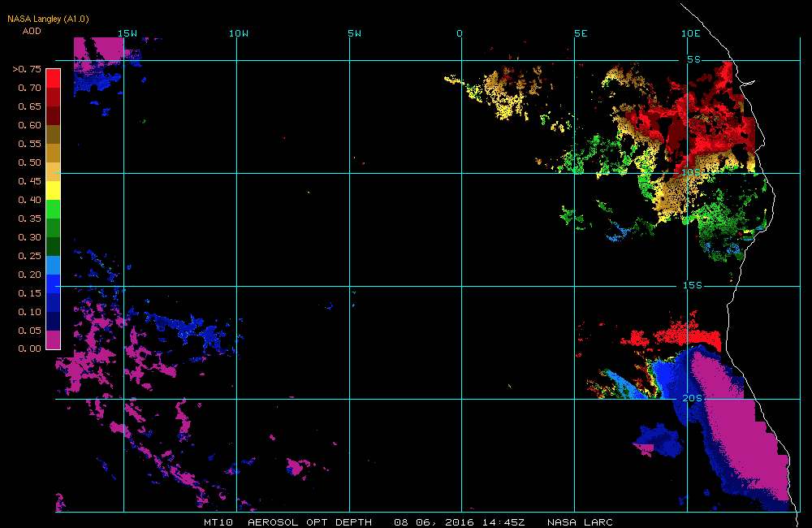
Task: Click the "NASA LARC" caption text
Action: pos(580,522)
